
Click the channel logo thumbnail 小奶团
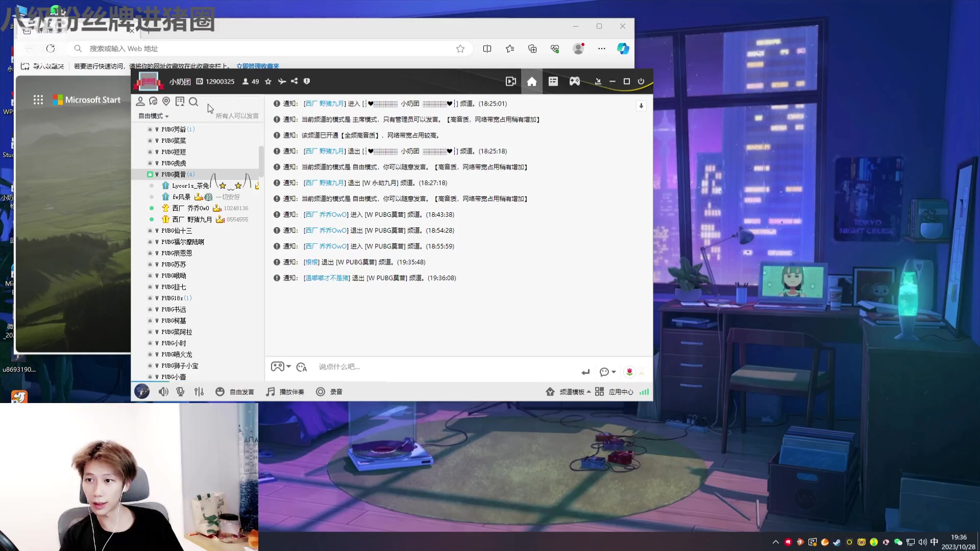[149, 81]
